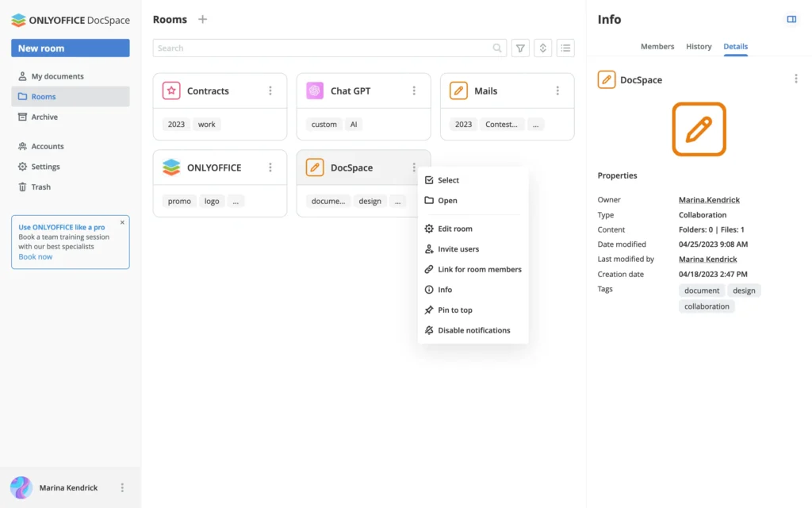
Task: Open Contracts room options menu
Action: (x=270, y=90)
